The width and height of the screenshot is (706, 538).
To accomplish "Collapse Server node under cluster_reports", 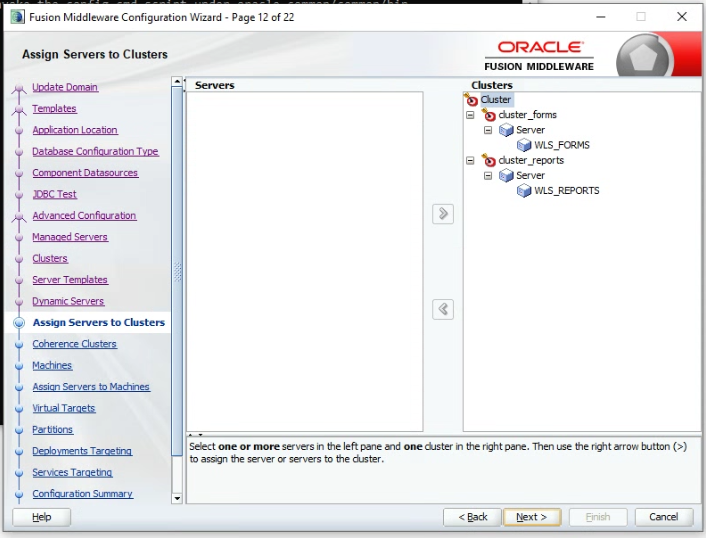I will 488,176.
